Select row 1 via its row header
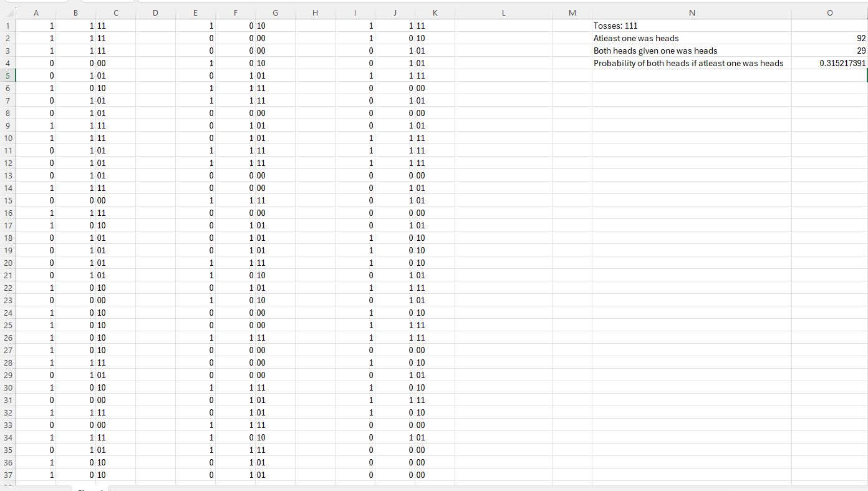The width and height of the screenshot is (868, 491). (x=7, y=26)
